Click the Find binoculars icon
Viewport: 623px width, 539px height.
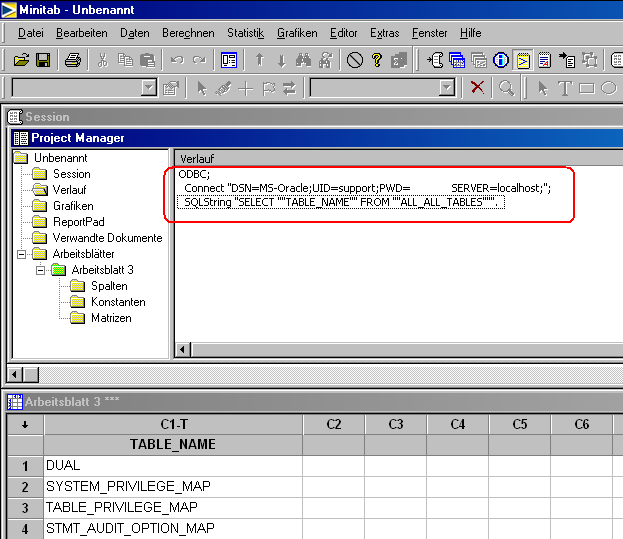(303, 60)
